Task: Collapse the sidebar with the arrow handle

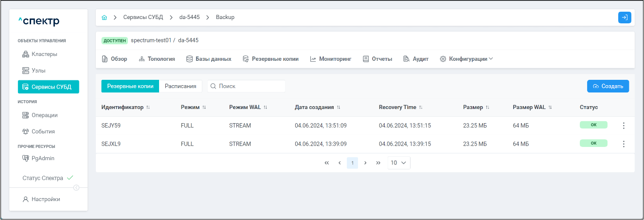Action: tap(76, 188)
